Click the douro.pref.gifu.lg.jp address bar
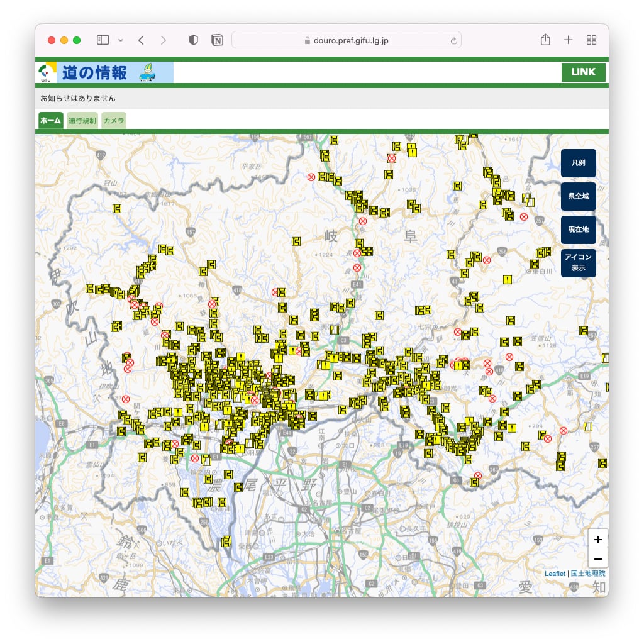644x644 pixels. pos(346,40)
